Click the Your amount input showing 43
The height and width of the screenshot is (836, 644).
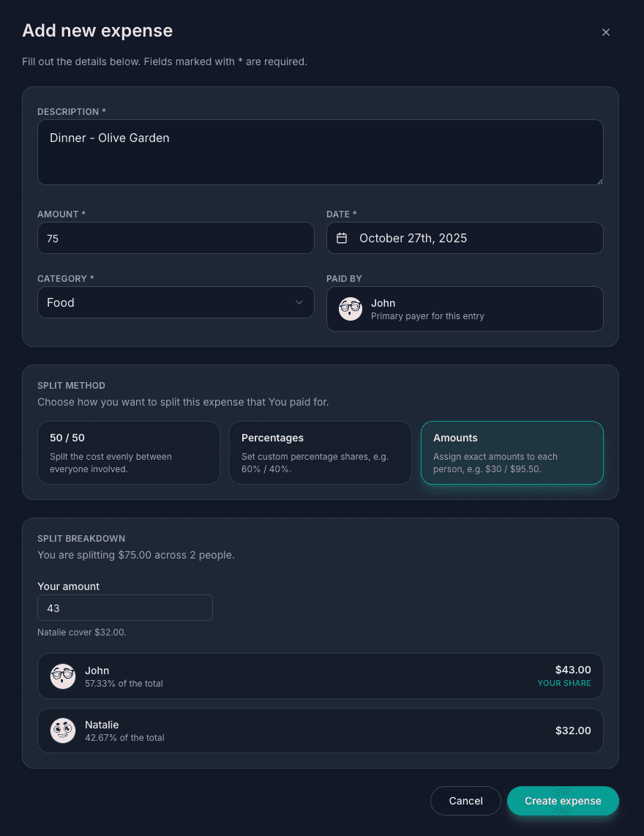(x=125, y=608)
